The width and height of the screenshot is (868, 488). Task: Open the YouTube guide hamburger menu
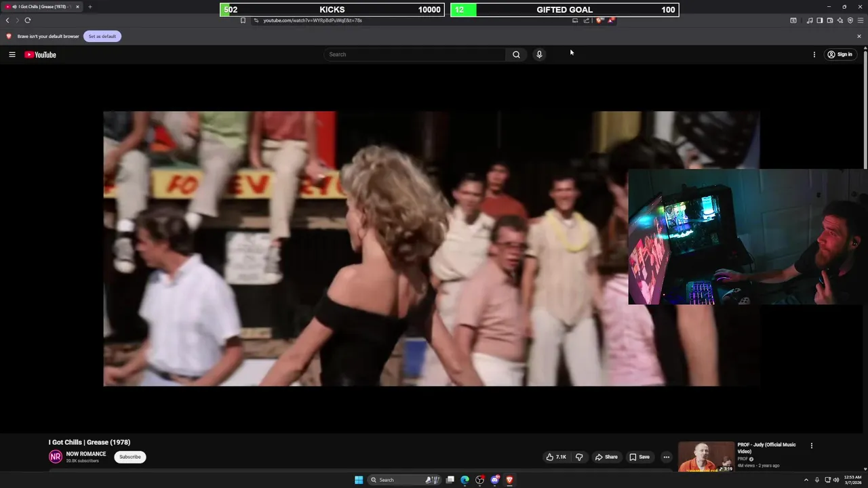(12, 54)
